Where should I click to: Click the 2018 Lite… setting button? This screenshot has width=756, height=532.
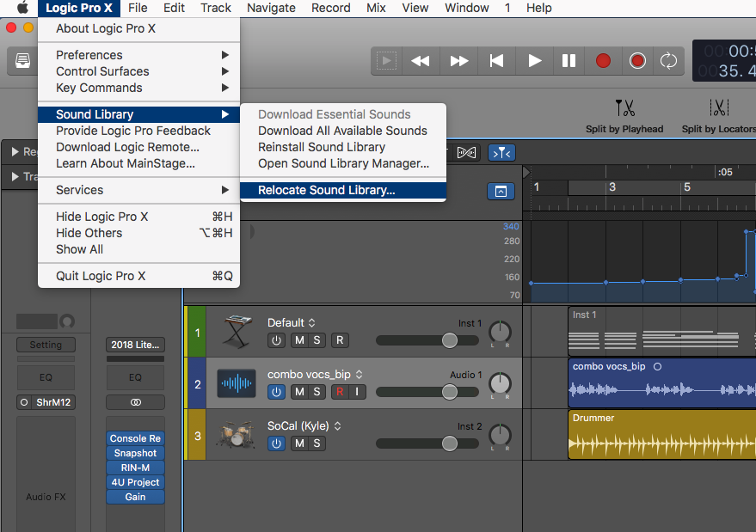click(135, 345)
